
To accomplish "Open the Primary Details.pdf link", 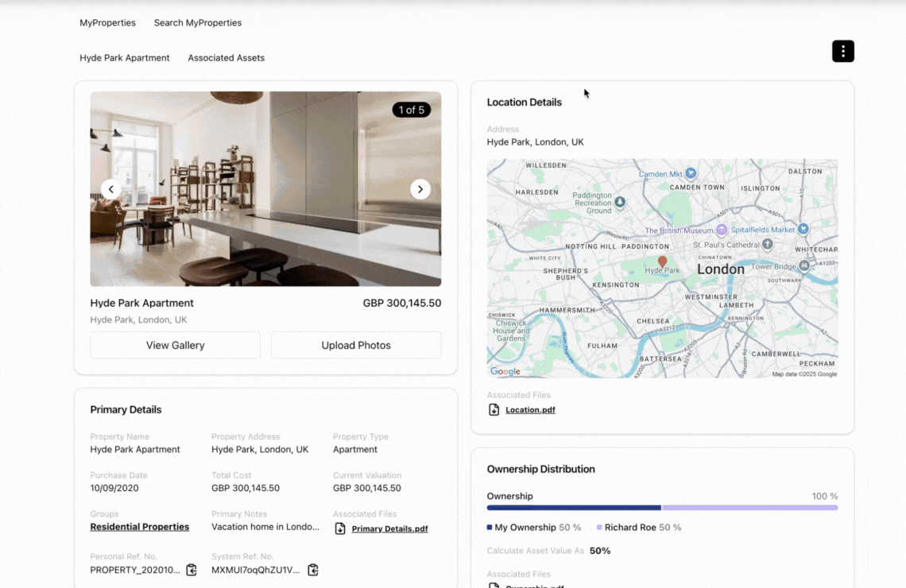I will (x=389, y=528).
